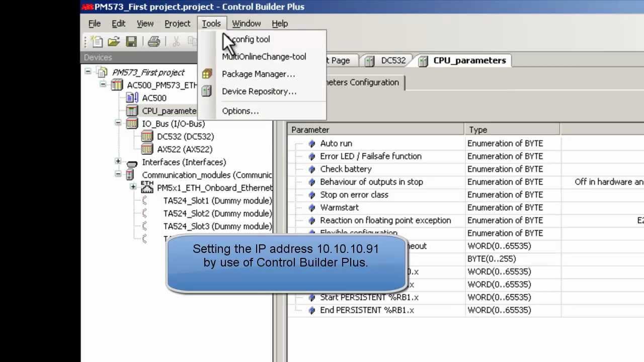Click the DC532 tab icon
Screen dimensions: 644x362
tap(370, 61)
